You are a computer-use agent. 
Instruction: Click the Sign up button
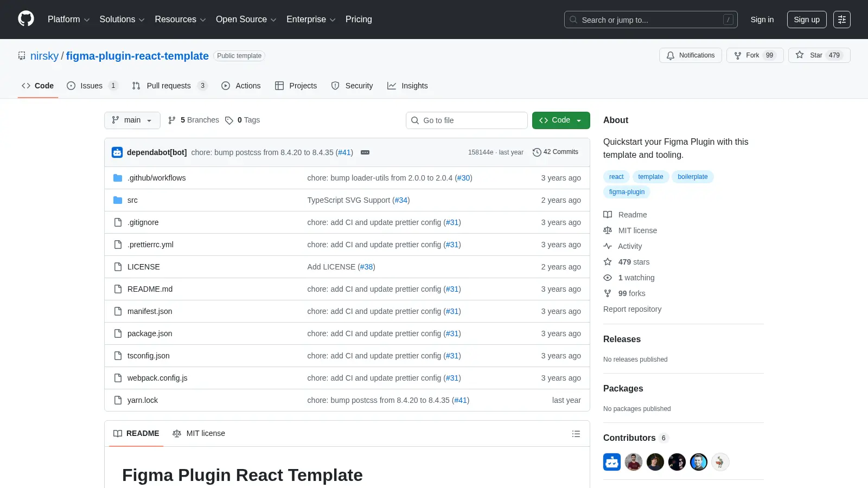click(807, 20)
